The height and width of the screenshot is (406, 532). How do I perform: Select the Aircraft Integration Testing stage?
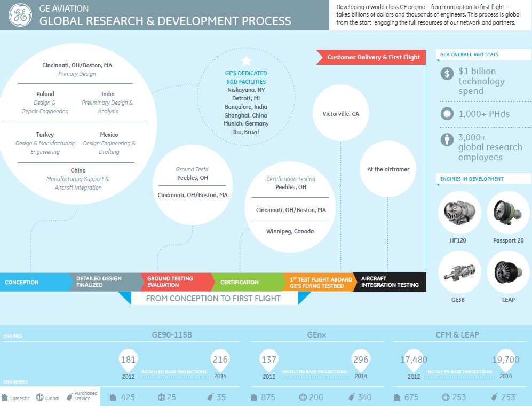[390, 282]
